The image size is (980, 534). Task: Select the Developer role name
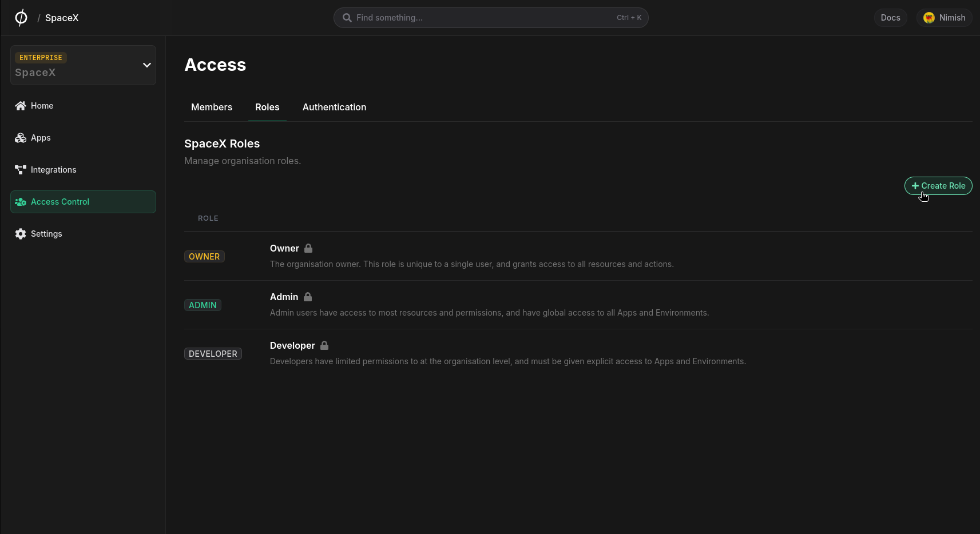[x=292, y=345]
